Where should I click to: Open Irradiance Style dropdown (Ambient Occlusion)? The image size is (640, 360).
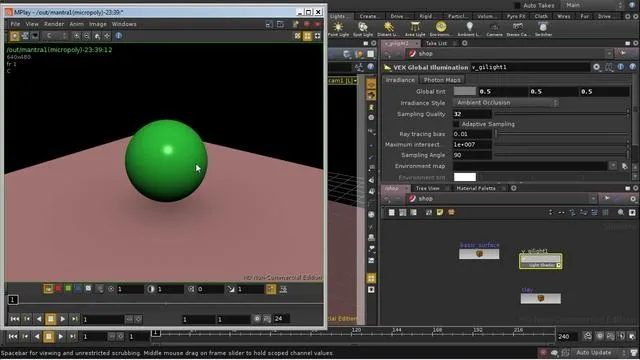tap(506, 103)
